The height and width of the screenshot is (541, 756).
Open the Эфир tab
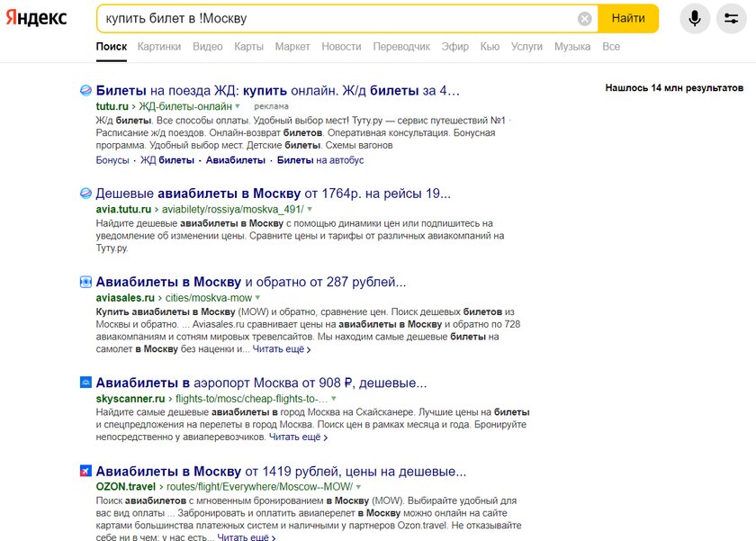455,47
